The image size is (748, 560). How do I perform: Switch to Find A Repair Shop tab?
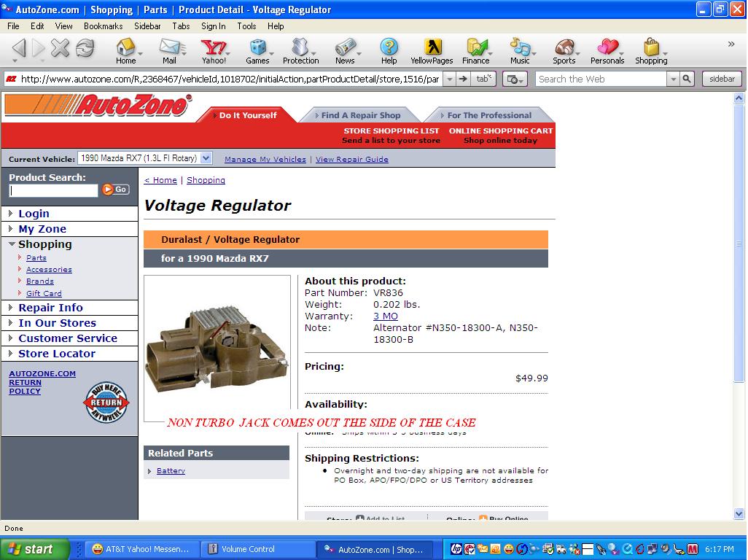360,115
